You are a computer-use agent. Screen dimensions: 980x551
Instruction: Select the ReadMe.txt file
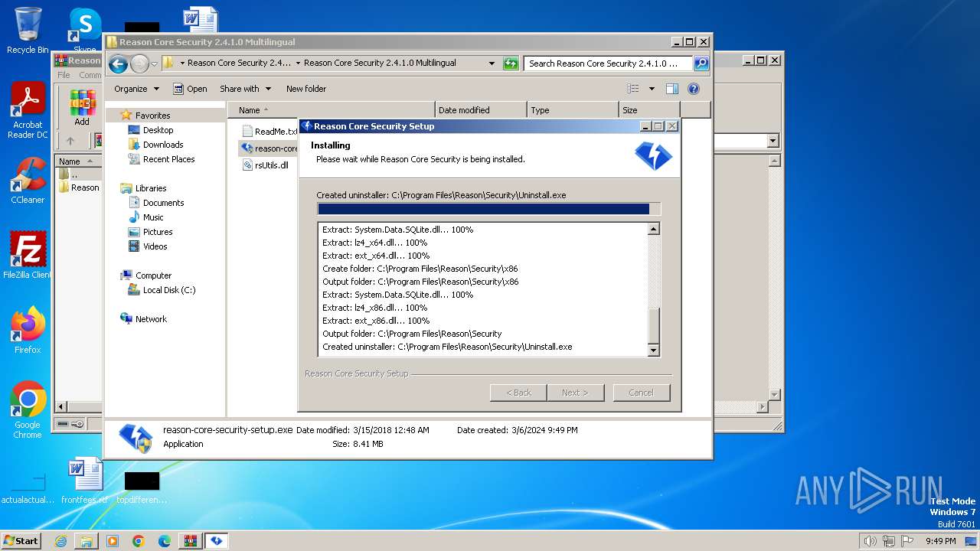[x=269, y=132]
